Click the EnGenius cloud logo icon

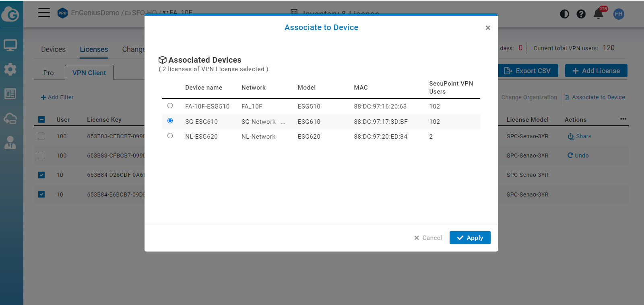pyautogui.click(x=10, y=14)
